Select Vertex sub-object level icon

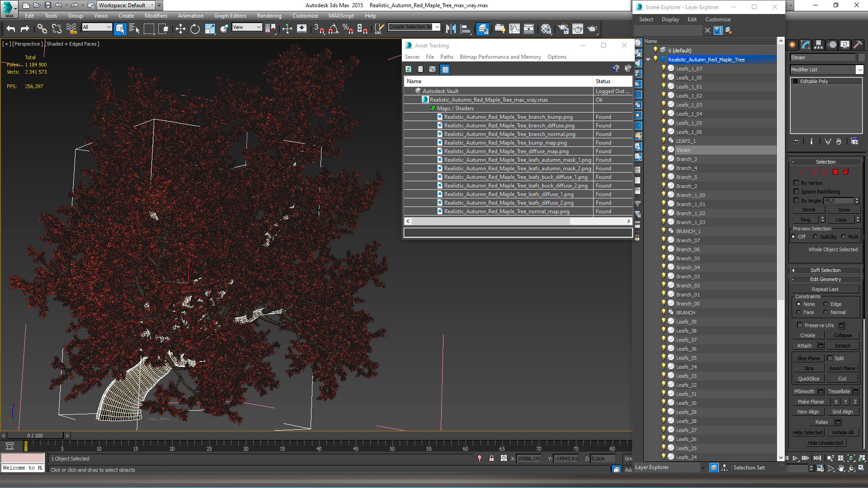(803, 172)
